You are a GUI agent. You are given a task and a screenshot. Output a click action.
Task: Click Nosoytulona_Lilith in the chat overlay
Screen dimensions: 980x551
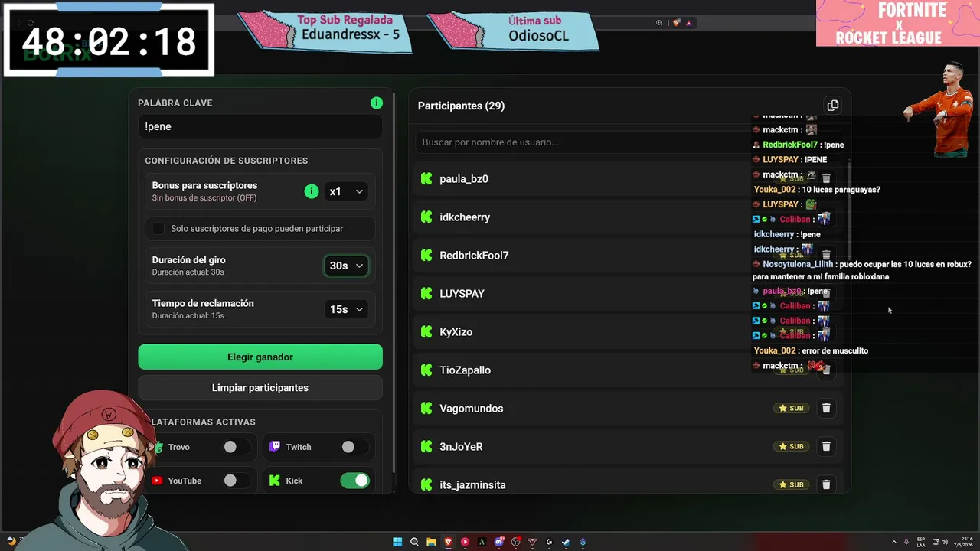798,264
